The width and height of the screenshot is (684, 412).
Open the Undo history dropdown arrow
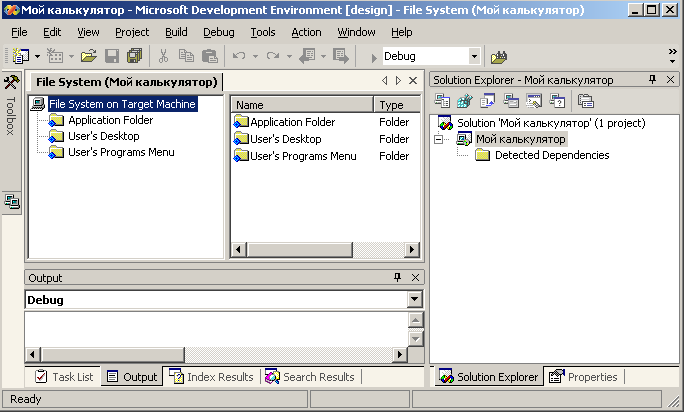pos(255,56)
